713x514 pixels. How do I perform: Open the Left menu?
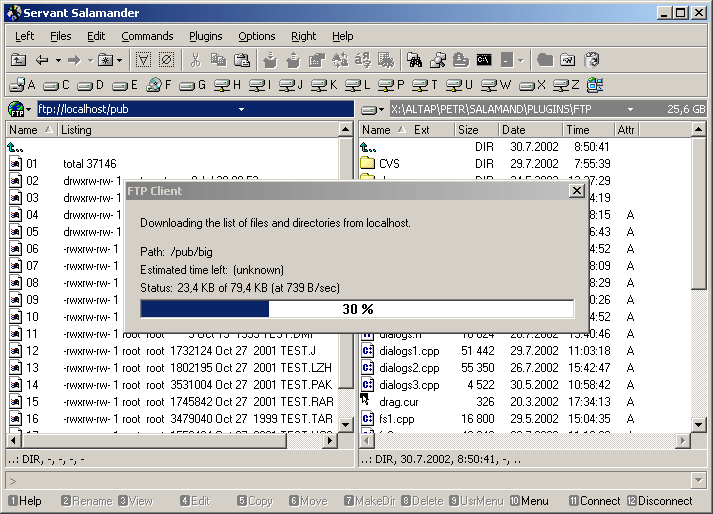click(25, 36)
